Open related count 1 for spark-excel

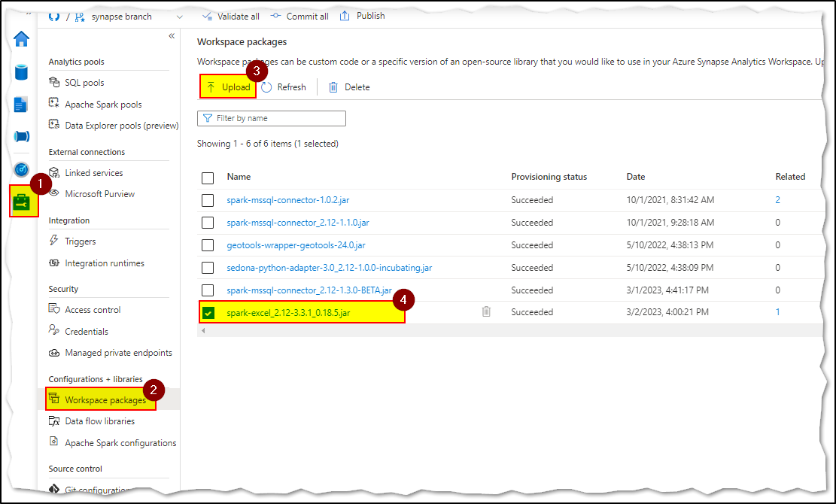(777, 311)
